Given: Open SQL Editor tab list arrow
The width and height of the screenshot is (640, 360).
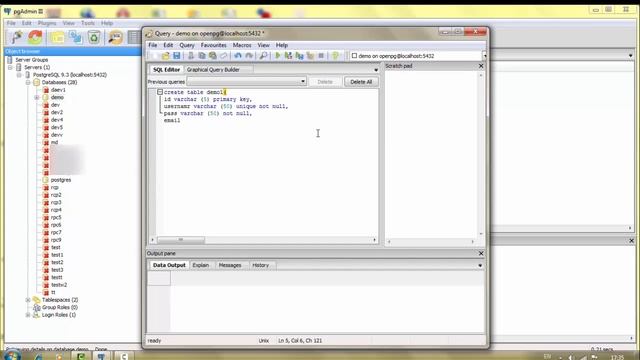Looking at the screenshot, I should pos(376,70).
